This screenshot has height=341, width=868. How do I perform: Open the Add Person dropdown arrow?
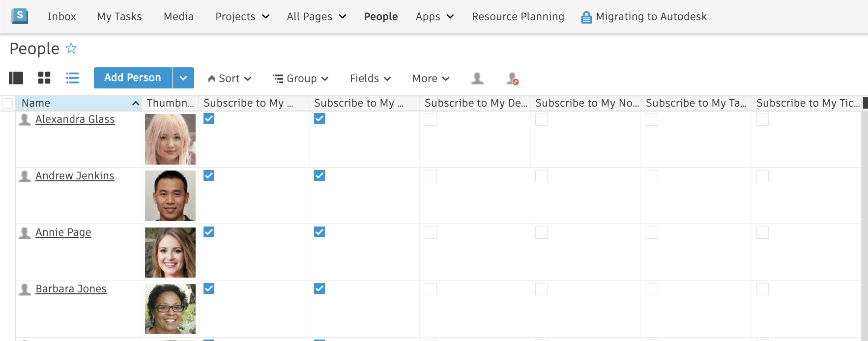click(183, 78)
